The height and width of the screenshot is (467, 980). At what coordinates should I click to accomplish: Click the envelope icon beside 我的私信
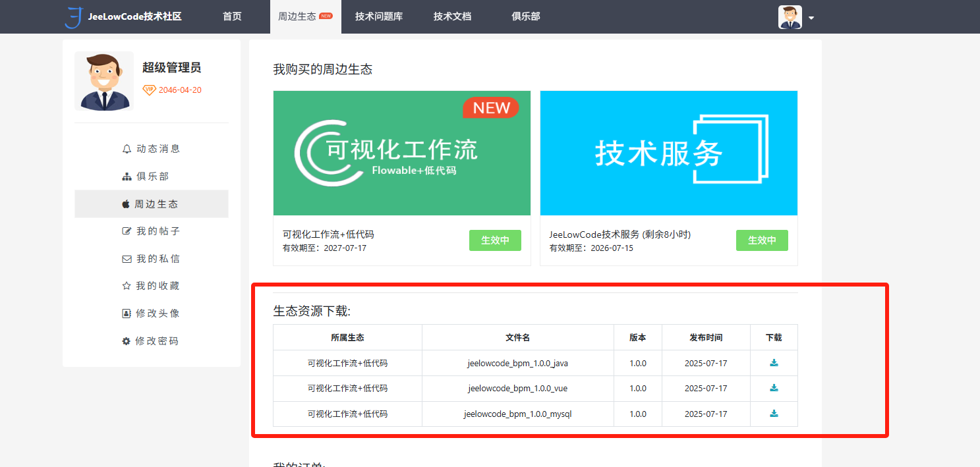pos(127,259)
